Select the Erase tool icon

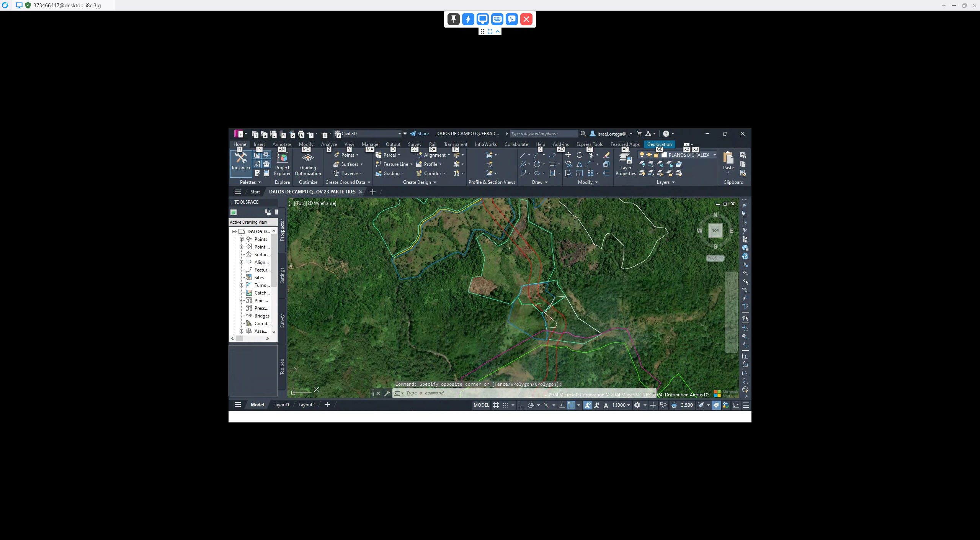click(x=606, y=155)
